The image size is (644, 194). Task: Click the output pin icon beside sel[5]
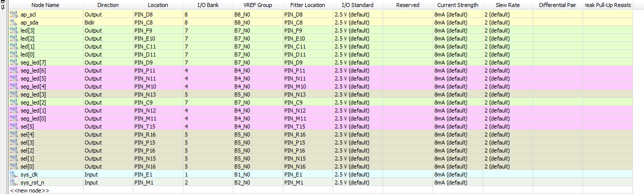coord(13,126)
